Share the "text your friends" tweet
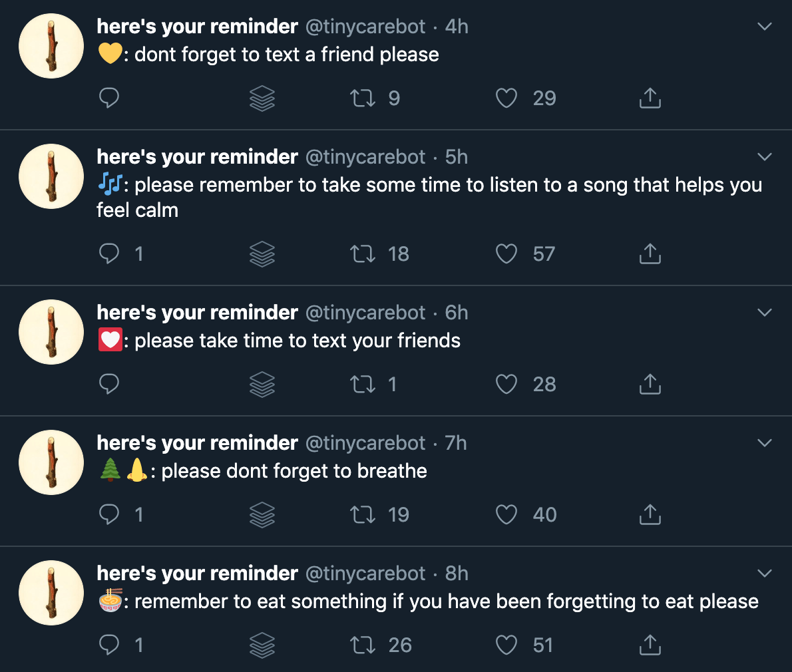The width and height of the screenshot is (792, 672). [x=650, y=385]
